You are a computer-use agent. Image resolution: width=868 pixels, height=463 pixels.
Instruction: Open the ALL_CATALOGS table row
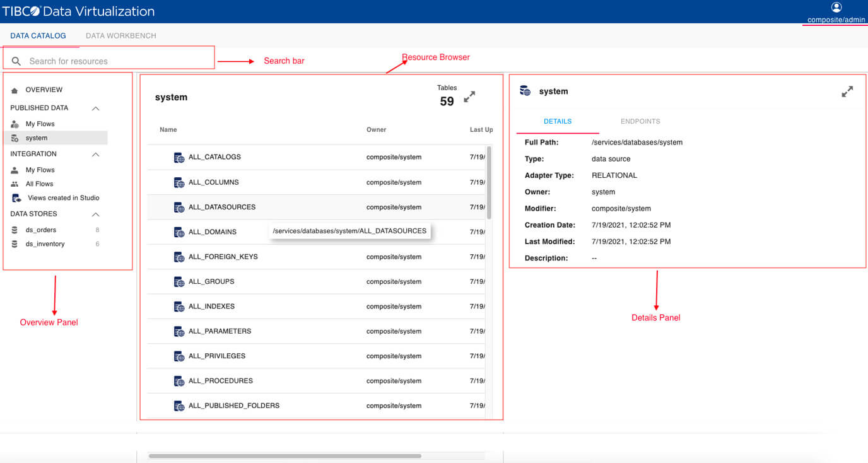317,157
